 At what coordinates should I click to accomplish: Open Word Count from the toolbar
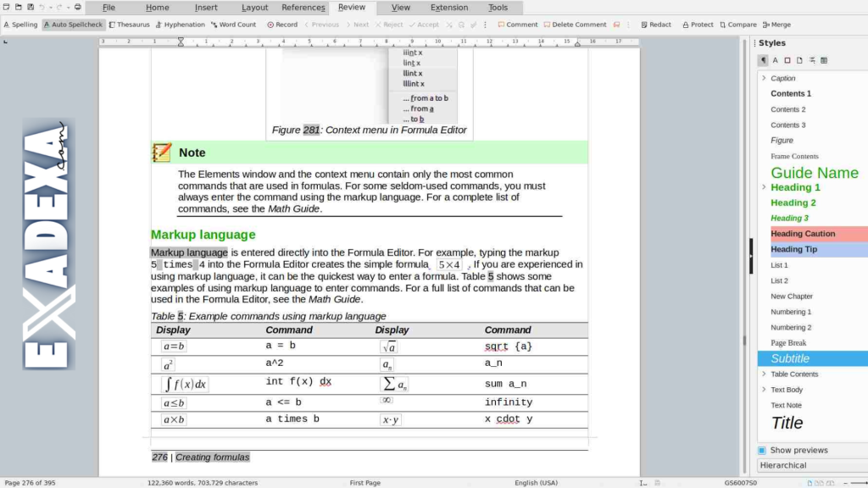[233, 24]
